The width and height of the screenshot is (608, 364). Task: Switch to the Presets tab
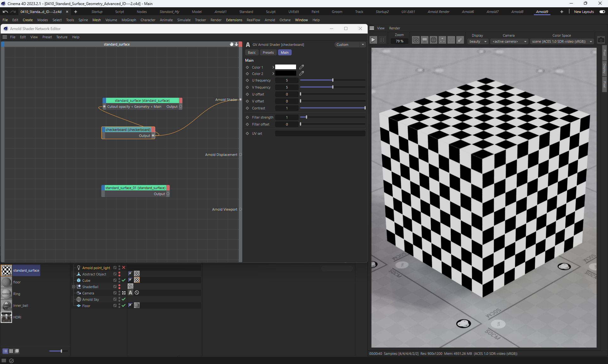click(x=268, y=52)
